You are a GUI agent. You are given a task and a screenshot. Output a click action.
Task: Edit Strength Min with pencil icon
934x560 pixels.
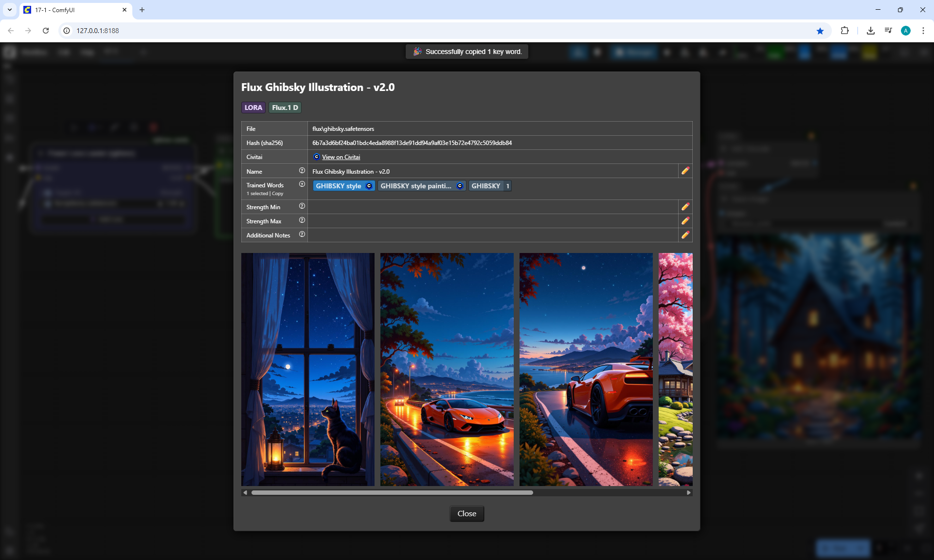(x=685, y=207)
